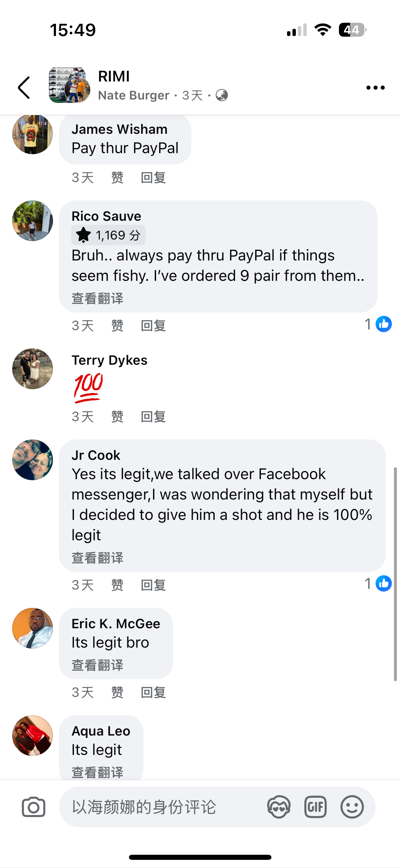Reply to Jr Cook's comment
Image resolution: width=400 pixels, height=868 pixels.
click(x=153, y=585)
